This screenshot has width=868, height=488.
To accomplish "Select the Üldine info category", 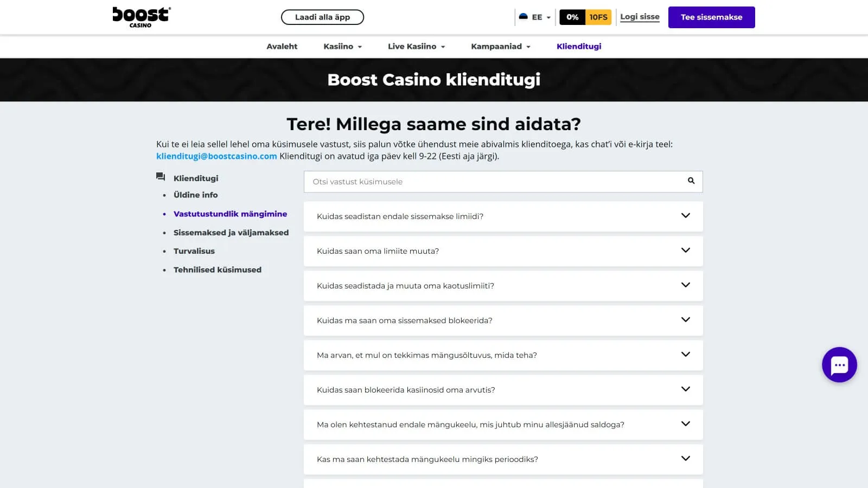I will click(x=195, y=195).
